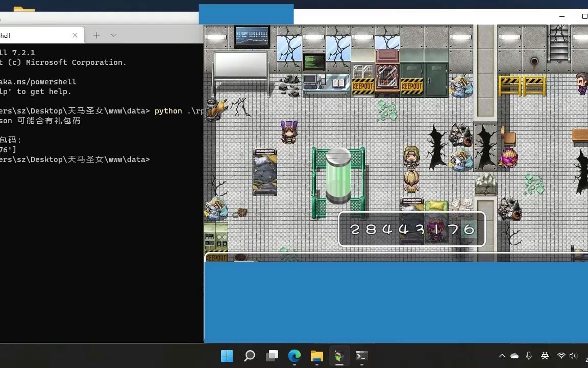Click the green lockers in the game
This screenshot has width=588, height=368.
point(424,74)
